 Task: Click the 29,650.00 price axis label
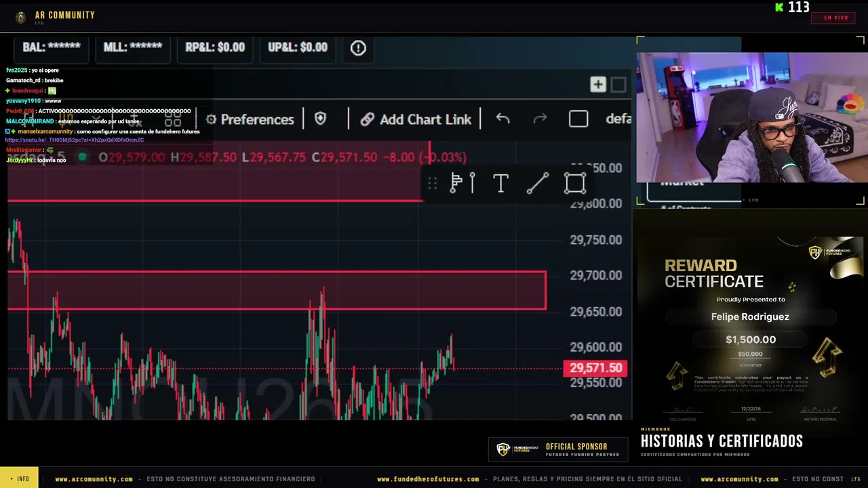596,312
